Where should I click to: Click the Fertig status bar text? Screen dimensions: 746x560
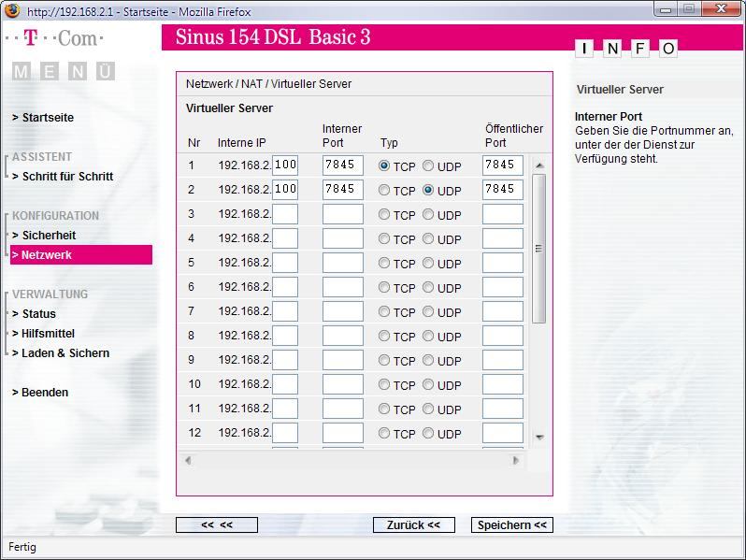point(22,547)
